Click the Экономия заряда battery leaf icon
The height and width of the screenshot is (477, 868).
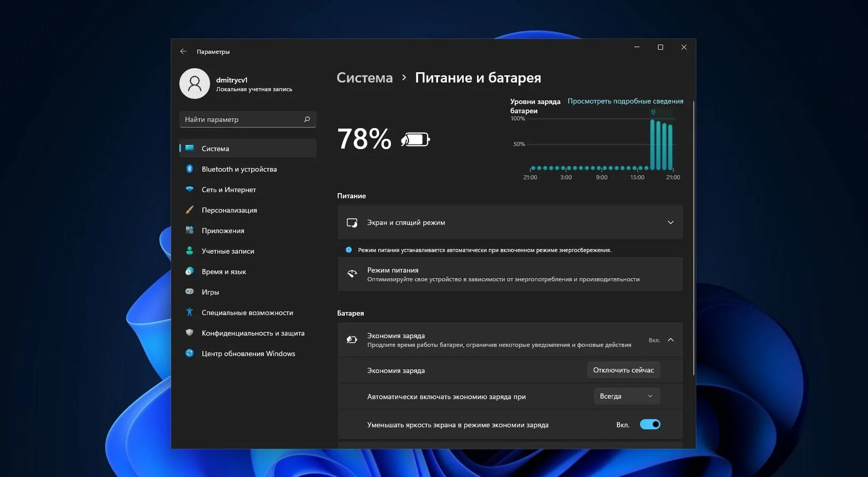[x=352, y=340]
